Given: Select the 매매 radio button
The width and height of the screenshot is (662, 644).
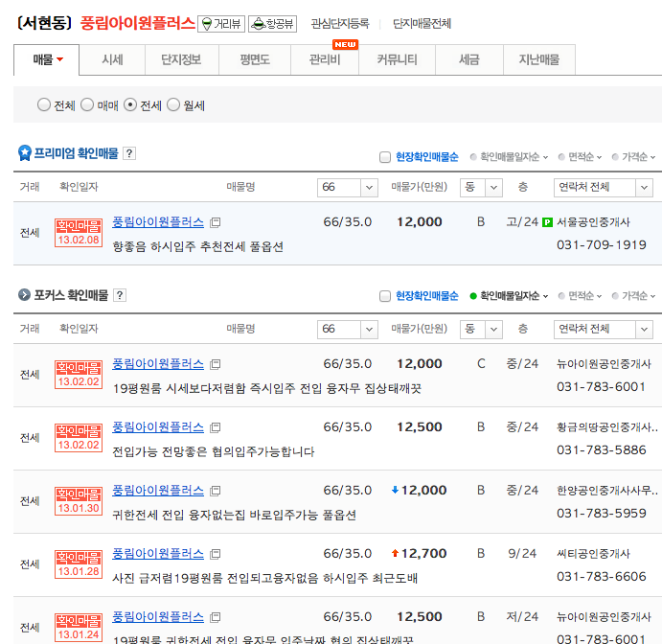Looking at the screenshot, I should pos(87,104).
